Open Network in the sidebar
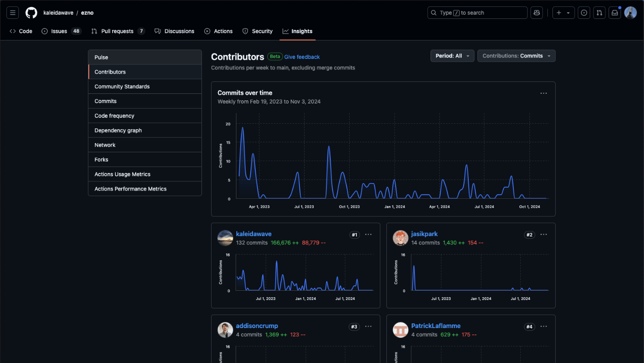Viewport: 644px width, 363px height. click(145, 145)
